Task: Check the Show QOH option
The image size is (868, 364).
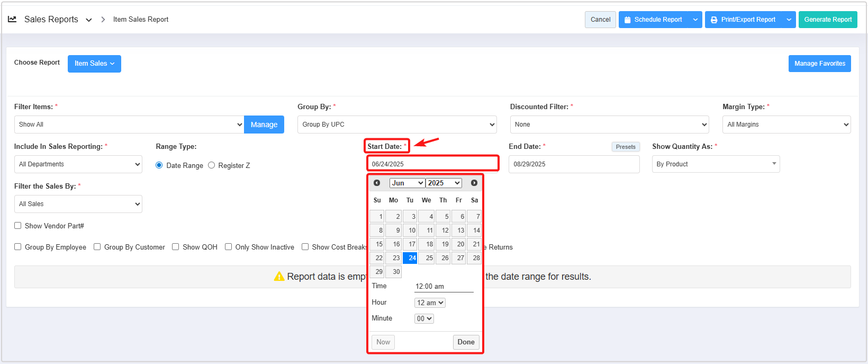Action: (x=176, y=247)
